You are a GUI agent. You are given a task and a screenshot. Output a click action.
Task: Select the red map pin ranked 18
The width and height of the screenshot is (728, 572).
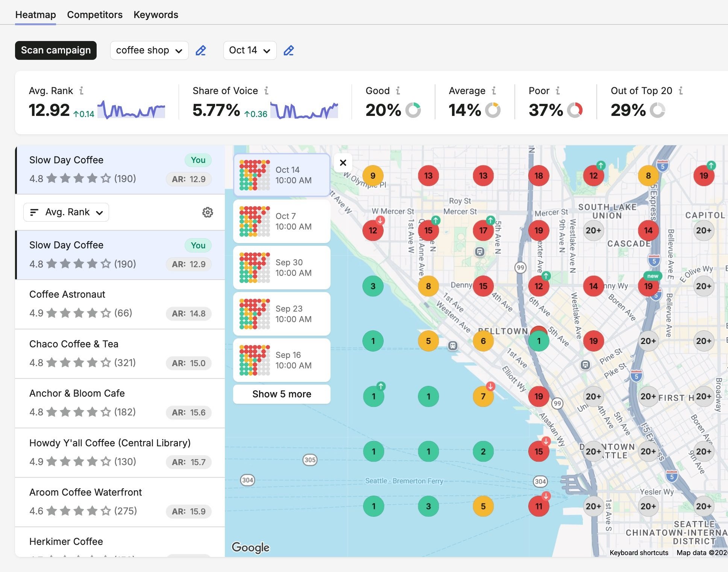point(538,176)
